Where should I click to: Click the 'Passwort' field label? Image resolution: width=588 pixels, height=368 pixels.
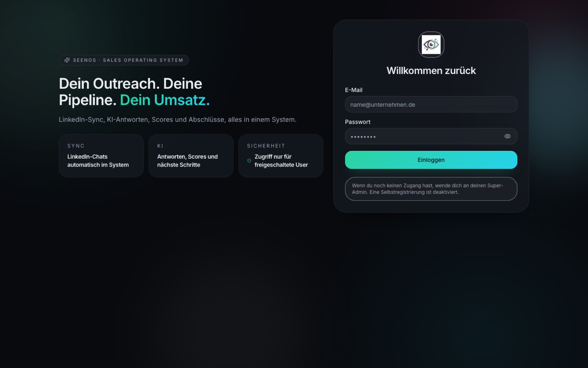(358, 122)
